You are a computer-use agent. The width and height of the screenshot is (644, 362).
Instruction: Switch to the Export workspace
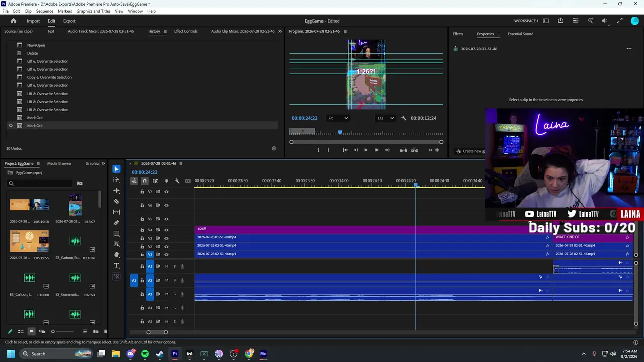(69, 21)
